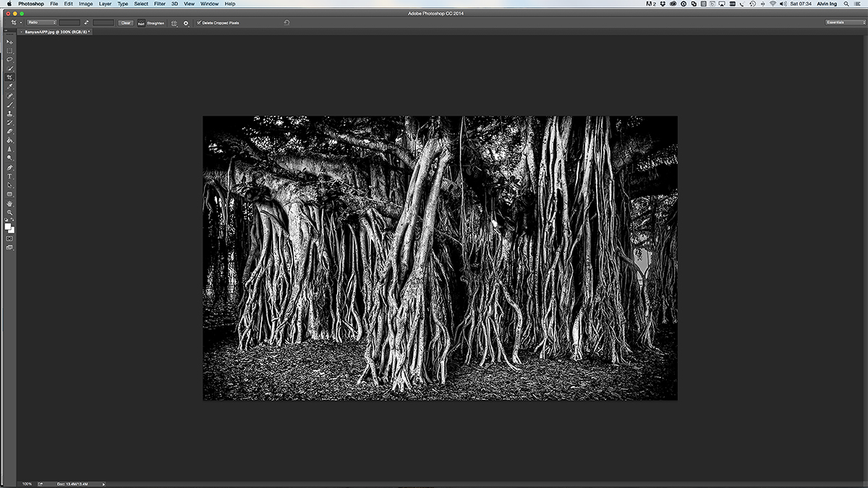Click the foreground color swatch

[7, 226]
